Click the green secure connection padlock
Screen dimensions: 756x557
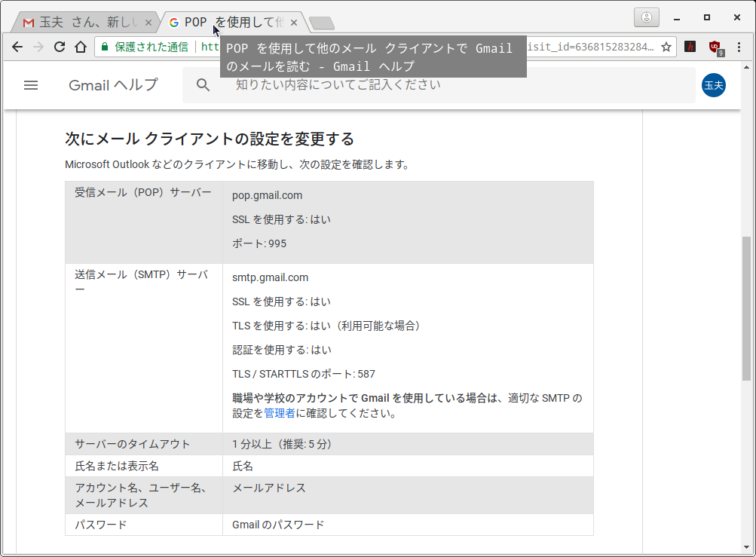tap(105, 47)
